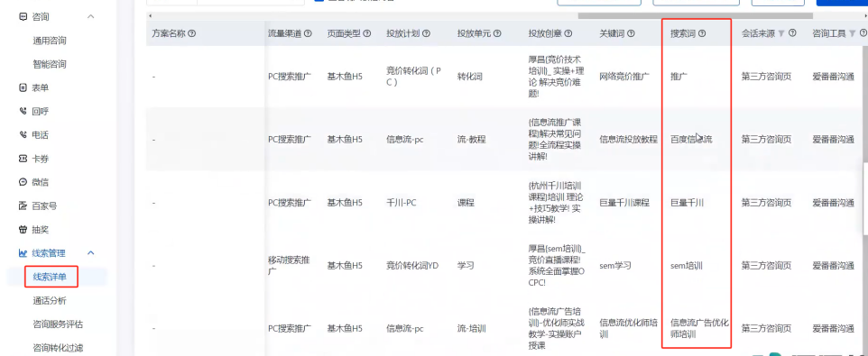Click the 搜索词 column header
Image resolution: width=868 pixels, height=356 pixels.
(684, 33)
